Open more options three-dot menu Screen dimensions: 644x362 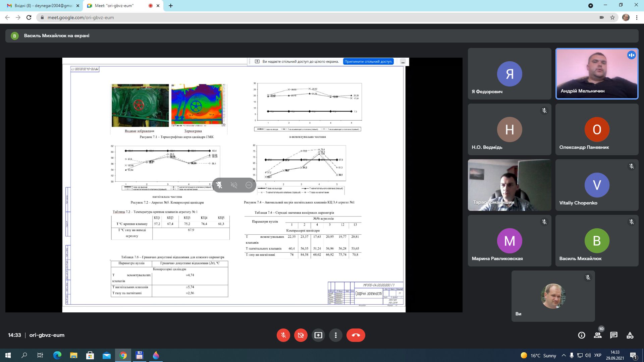click(x=335, y=335)
